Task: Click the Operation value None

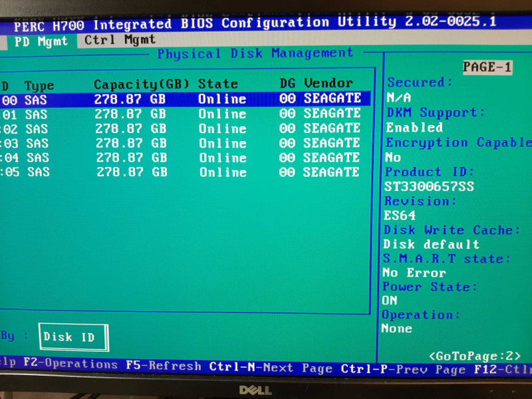Action: (x=396, y=328)
